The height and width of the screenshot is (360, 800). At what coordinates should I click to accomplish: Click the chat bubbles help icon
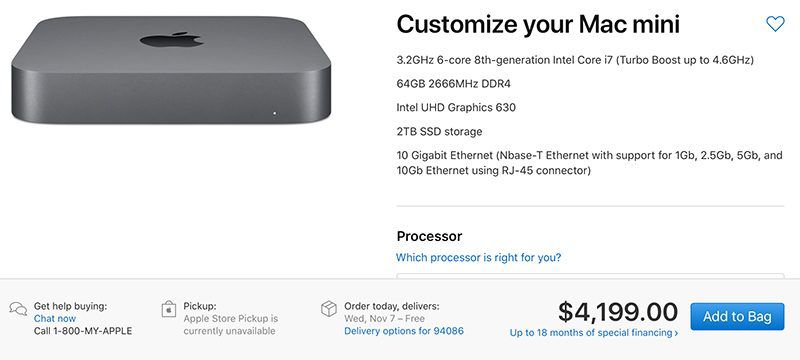[x=18, y=309]
